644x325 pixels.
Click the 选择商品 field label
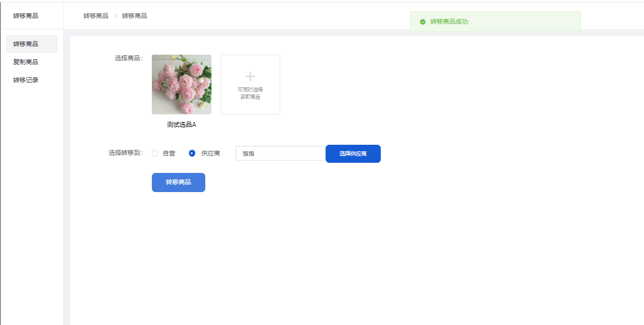[129, 58]
